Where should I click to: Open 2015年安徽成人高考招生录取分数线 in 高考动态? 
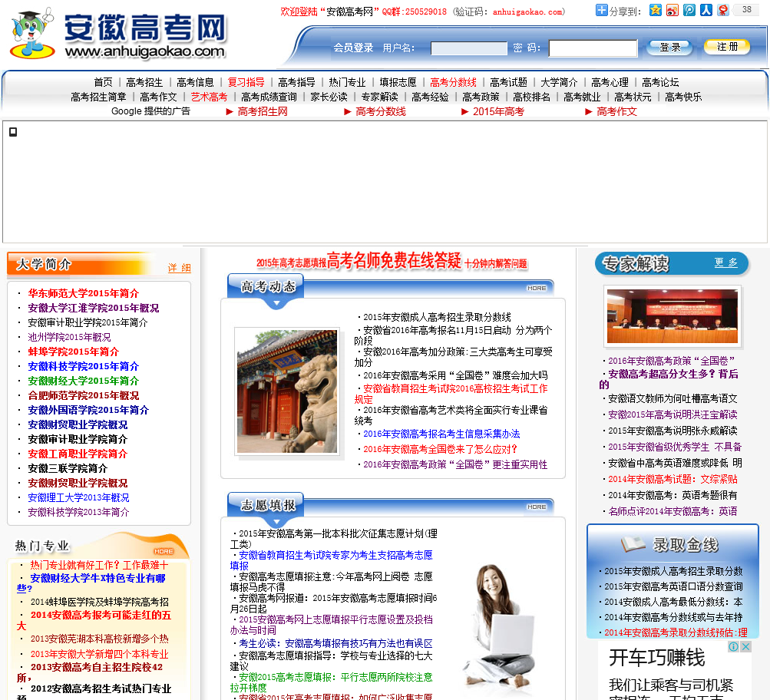tap(437, 317)
